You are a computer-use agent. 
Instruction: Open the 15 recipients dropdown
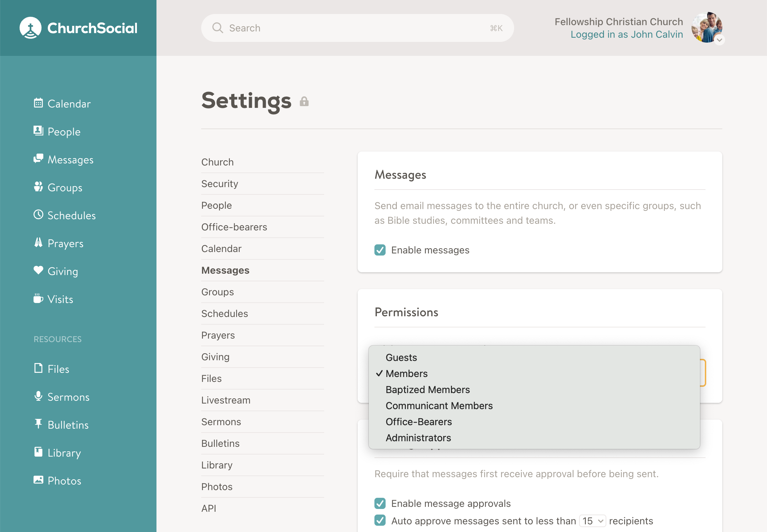click(x=592, y=521)
